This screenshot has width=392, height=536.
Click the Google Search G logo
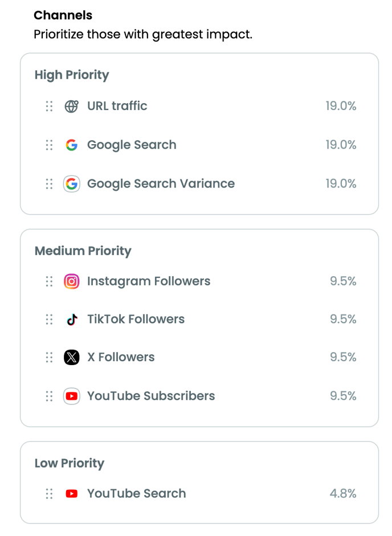tap(71, 145)
